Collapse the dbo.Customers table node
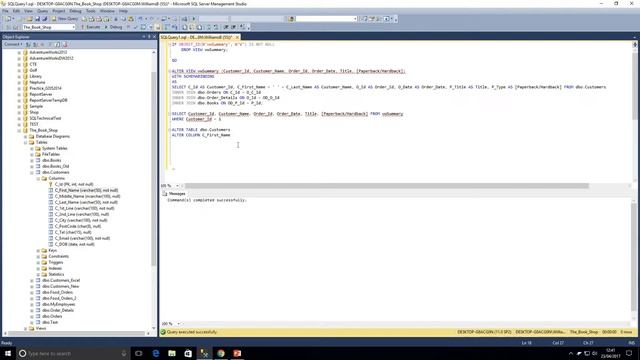The width and height of the screenshot is (640, 360). click(32, 172)
